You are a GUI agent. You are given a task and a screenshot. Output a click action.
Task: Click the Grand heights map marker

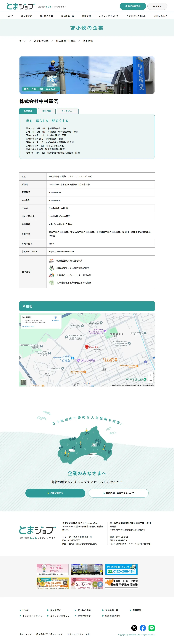145,333
